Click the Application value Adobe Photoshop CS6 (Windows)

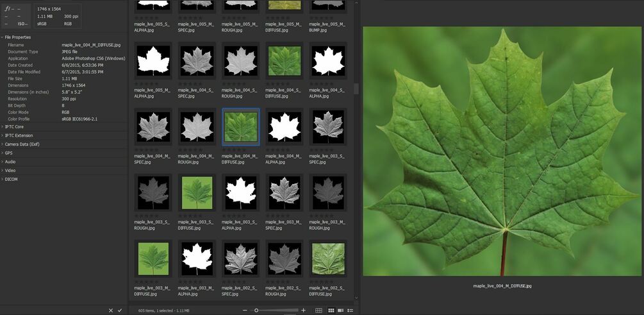(x=93, y=58)
